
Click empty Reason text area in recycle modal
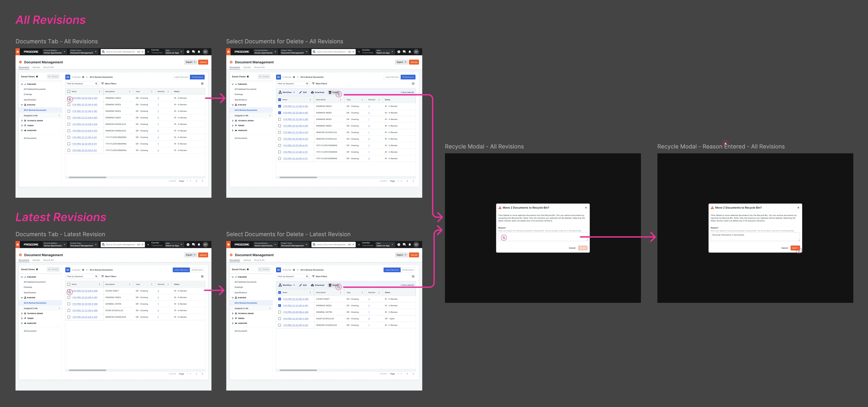coord(542,237)
